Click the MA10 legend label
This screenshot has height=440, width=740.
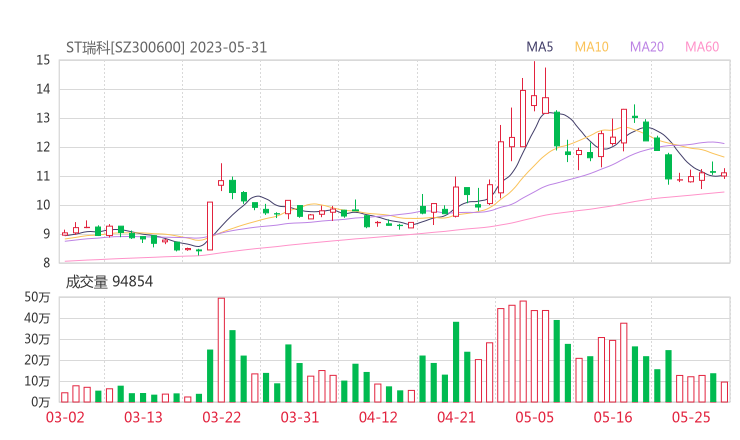(591, 47)
